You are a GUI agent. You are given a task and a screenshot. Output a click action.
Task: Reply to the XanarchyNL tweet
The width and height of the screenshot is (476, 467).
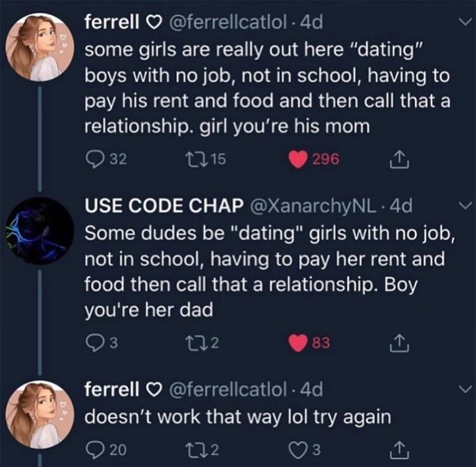(x=95, y=343)
